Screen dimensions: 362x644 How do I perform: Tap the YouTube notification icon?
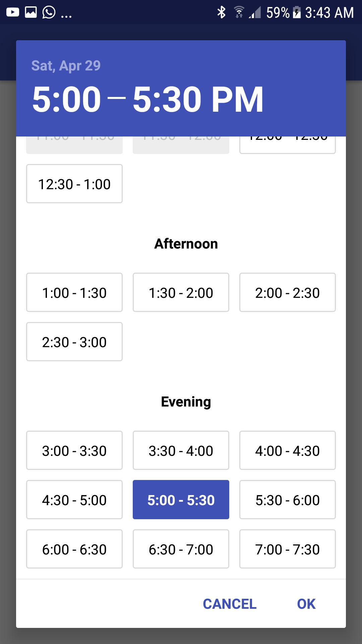(13, 12)
